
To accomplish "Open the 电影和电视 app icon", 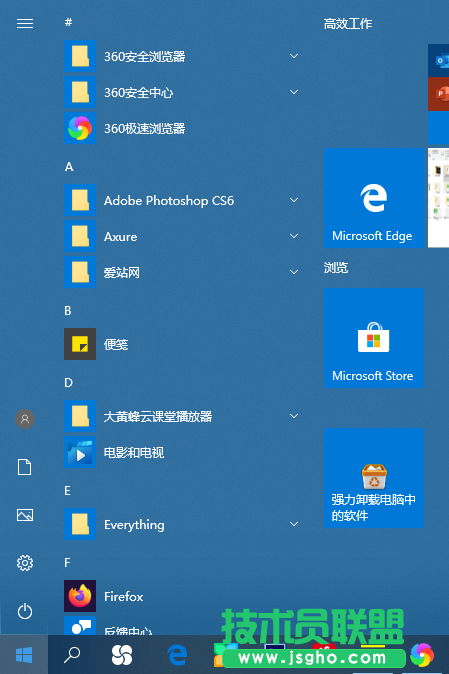I will [x=80, y=452].
